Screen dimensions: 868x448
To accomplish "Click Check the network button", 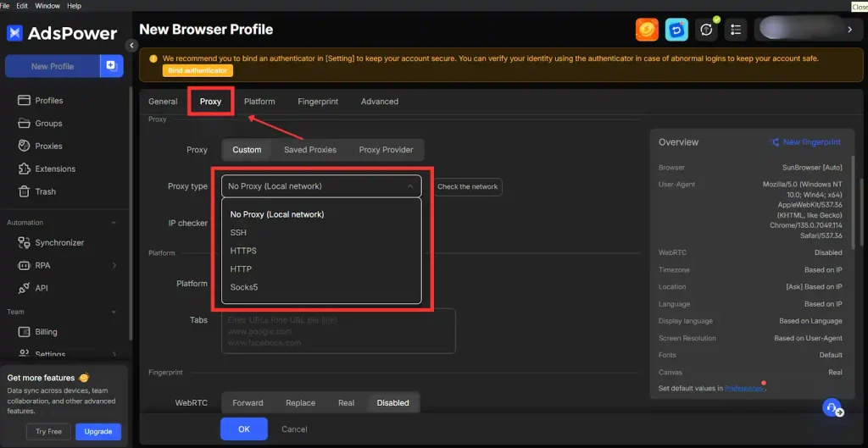I will [468, 187].
